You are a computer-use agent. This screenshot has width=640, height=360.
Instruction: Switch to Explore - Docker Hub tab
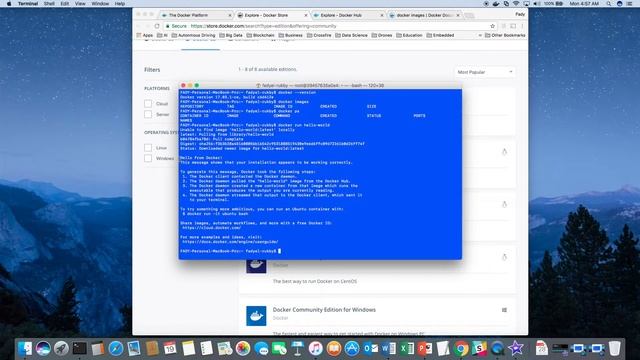tap(348, 15)
